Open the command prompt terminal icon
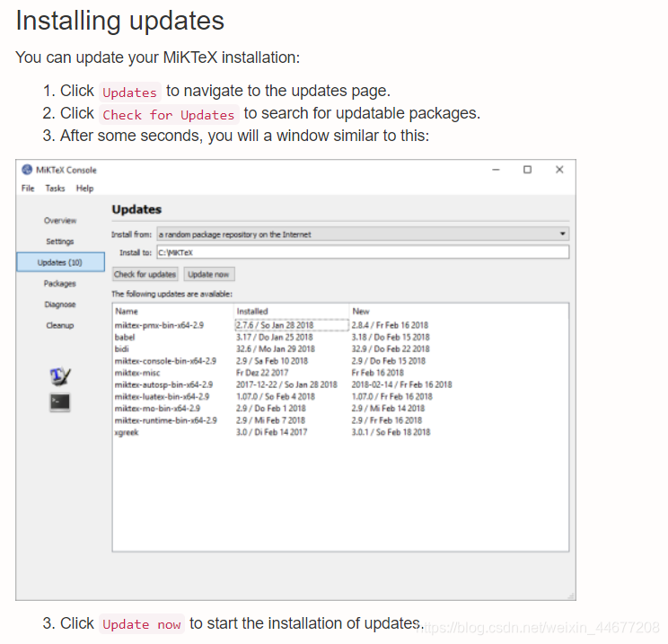 click(x=60, y=402)
